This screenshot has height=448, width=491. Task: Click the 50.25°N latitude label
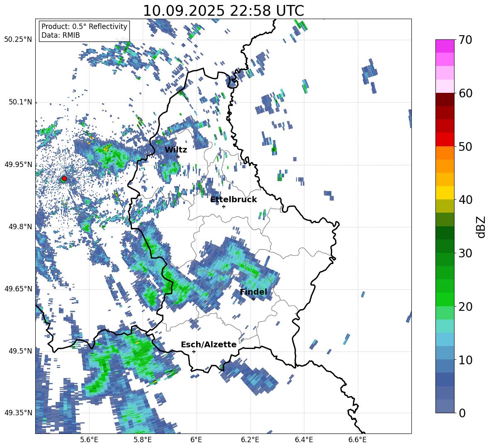tap(18, 40)
